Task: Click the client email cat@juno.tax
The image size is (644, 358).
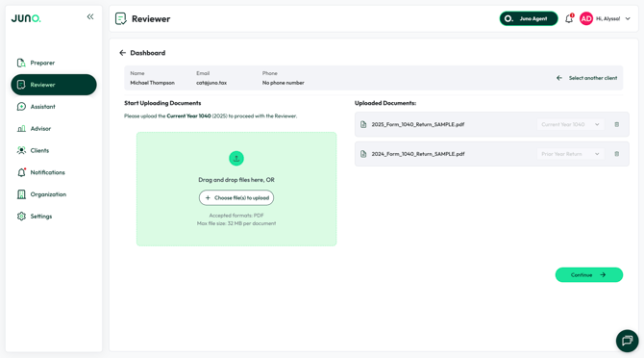Action: (211, 83)
